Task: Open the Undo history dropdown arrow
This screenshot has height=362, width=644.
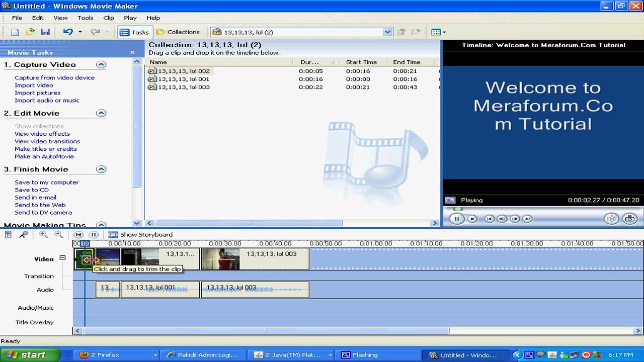Action: pos(80,32)
